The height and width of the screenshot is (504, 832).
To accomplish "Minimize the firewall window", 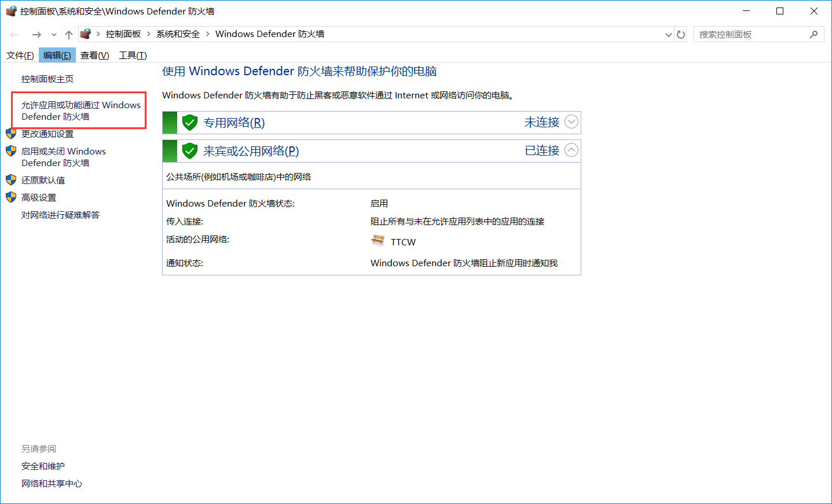I will (746, 11).
